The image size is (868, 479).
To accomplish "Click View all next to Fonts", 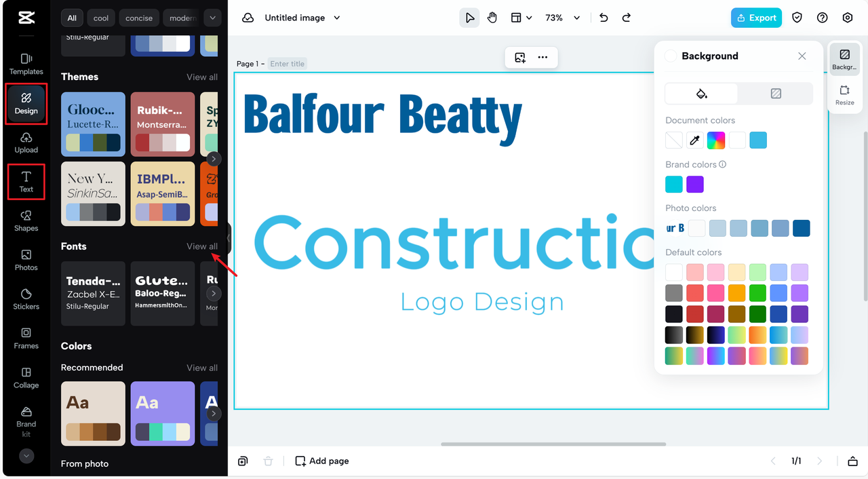I will [x=202, y=246].
